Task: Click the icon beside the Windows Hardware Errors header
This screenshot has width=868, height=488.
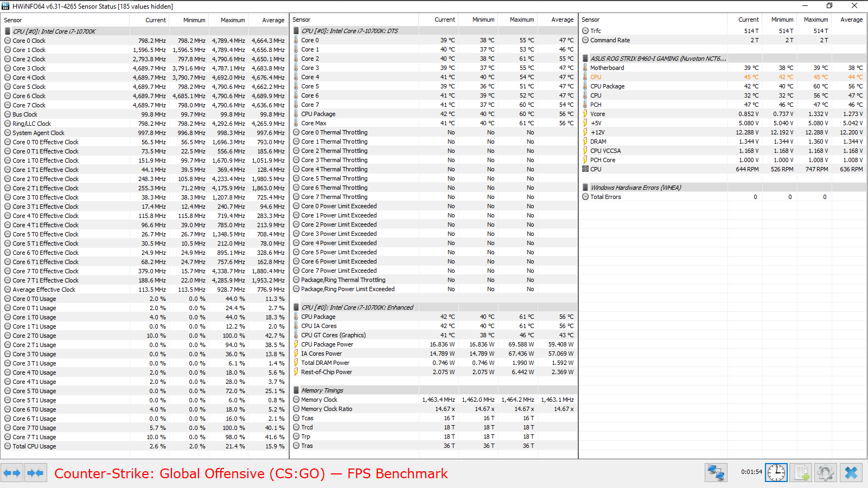Action: (x=585, y=188)
